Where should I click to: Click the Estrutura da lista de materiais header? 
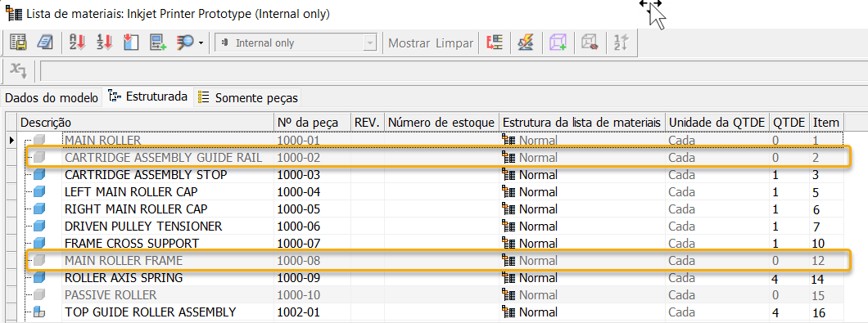[x=581, y=122]
